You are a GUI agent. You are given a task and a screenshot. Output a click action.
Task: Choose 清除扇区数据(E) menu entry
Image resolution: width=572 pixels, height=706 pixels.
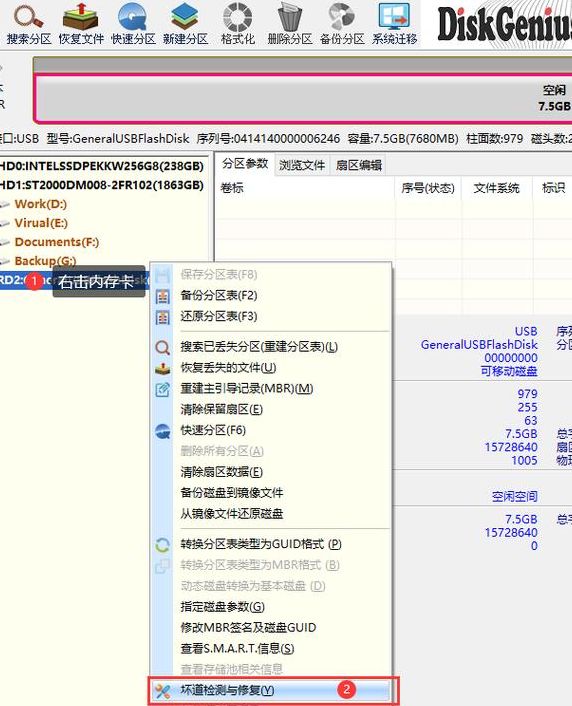pos(270,472)
